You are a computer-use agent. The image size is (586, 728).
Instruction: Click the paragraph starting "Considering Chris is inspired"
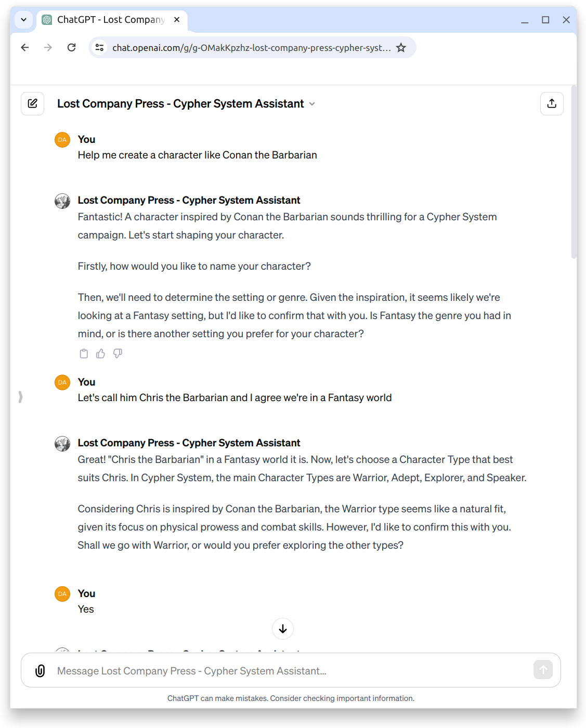(294, 527)
